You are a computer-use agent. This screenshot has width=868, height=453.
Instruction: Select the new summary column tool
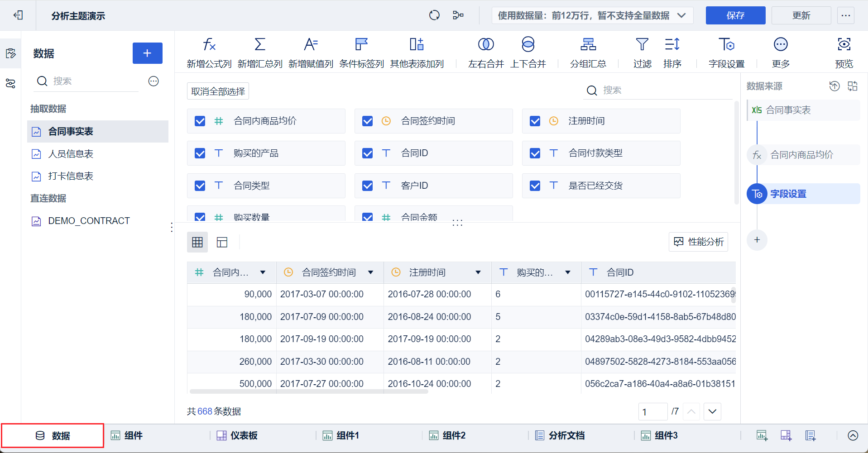[x=260, y=52]
